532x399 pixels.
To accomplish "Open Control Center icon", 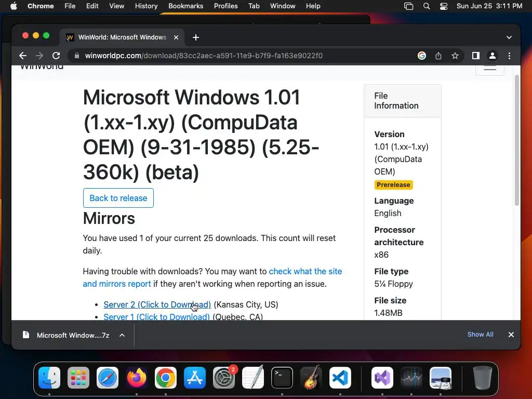I will coord(444,6).
